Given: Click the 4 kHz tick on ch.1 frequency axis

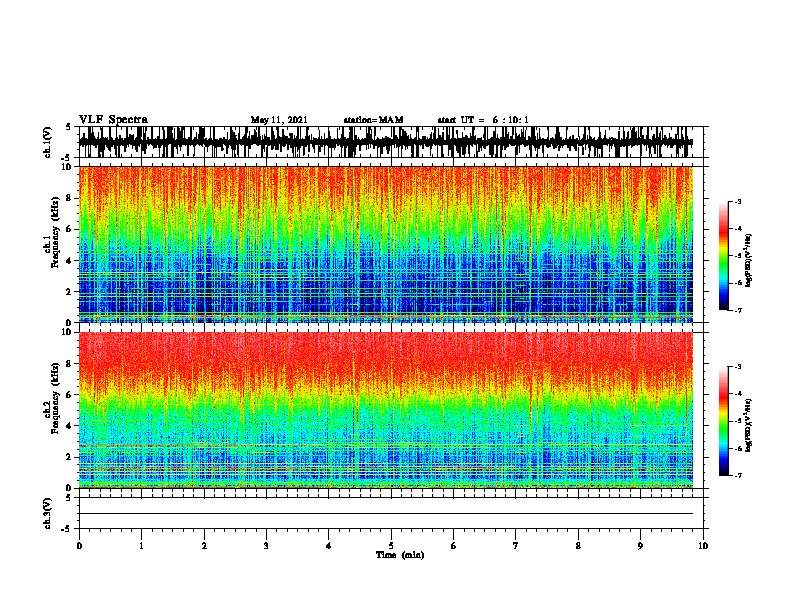Looking at the screenshot, I should [70, 261].
